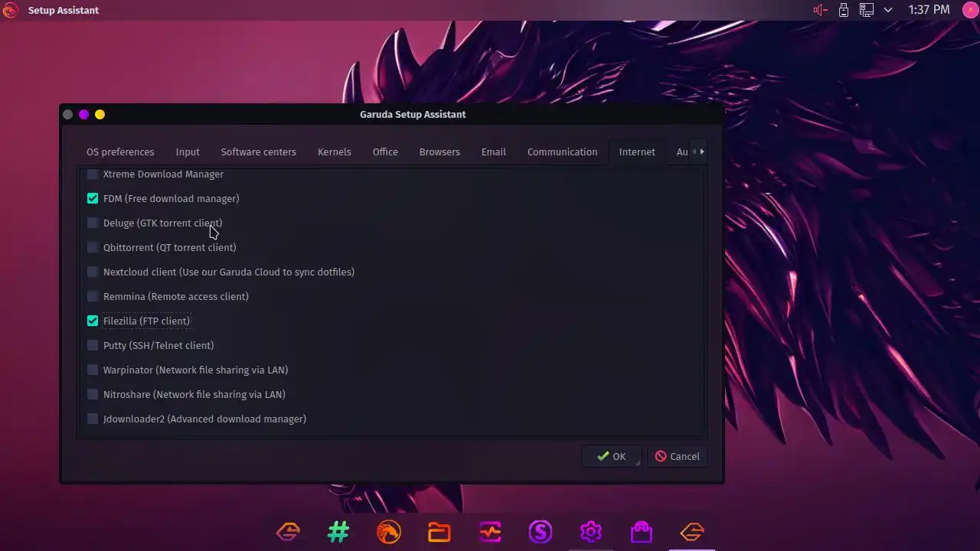Open the file manager folder dock icon
The image size is (980, 551).
pos(439,531)
